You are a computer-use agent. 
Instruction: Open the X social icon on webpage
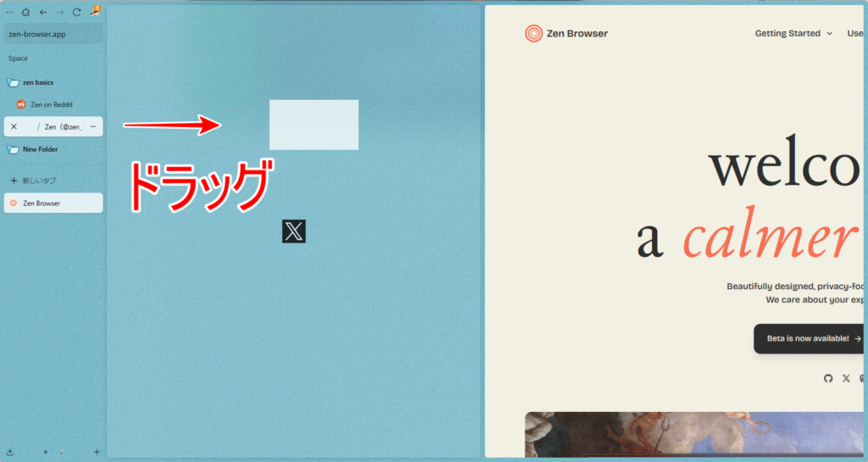[x=846, y=378]
